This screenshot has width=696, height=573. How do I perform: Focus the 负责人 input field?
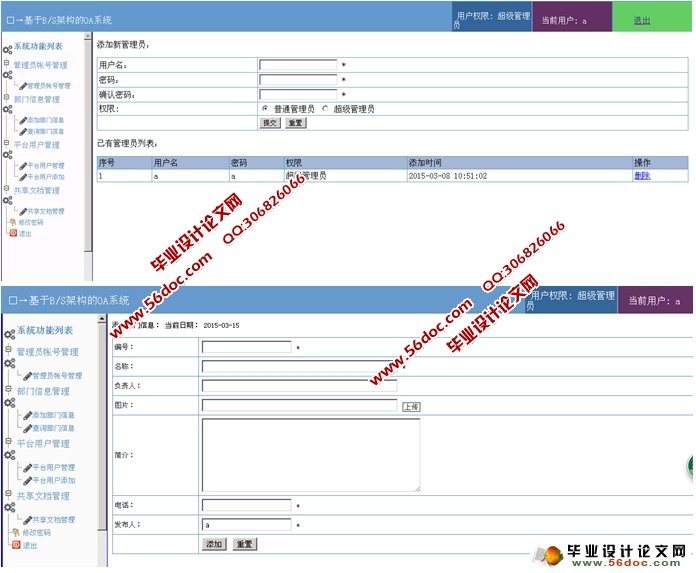(x=299, y=386)
